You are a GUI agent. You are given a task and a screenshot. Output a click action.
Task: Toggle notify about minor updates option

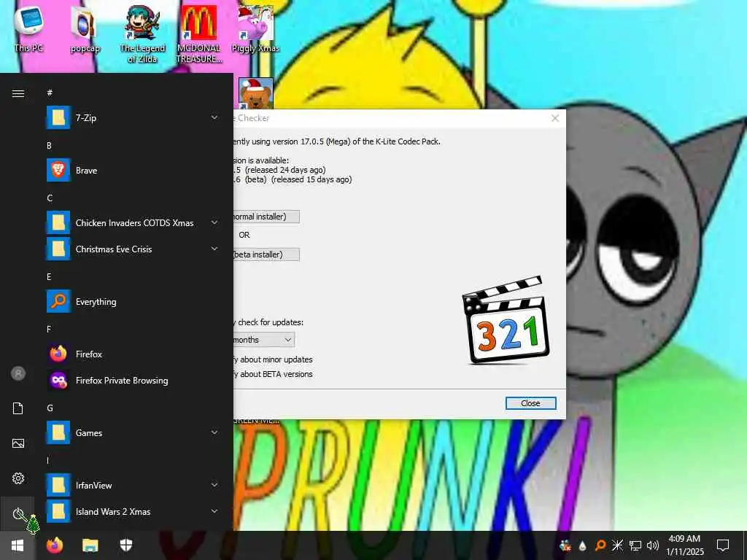click(x=273, y=359)
